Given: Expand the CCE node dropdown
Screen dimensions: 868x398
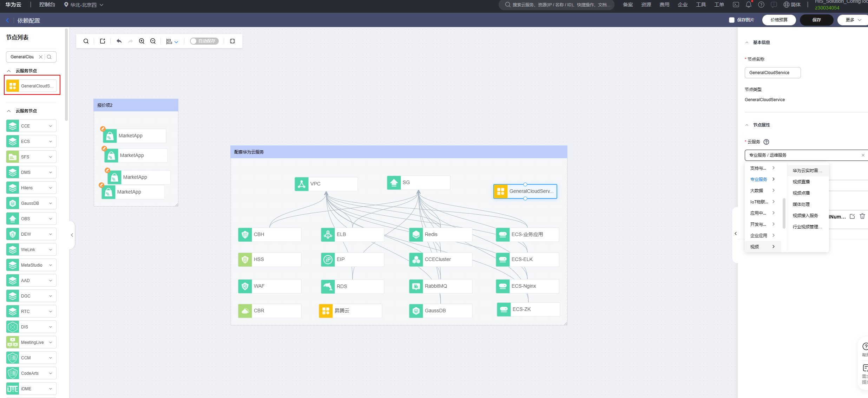Looking at the screenshot, I should pyautogui.click(x=51, y=126).
